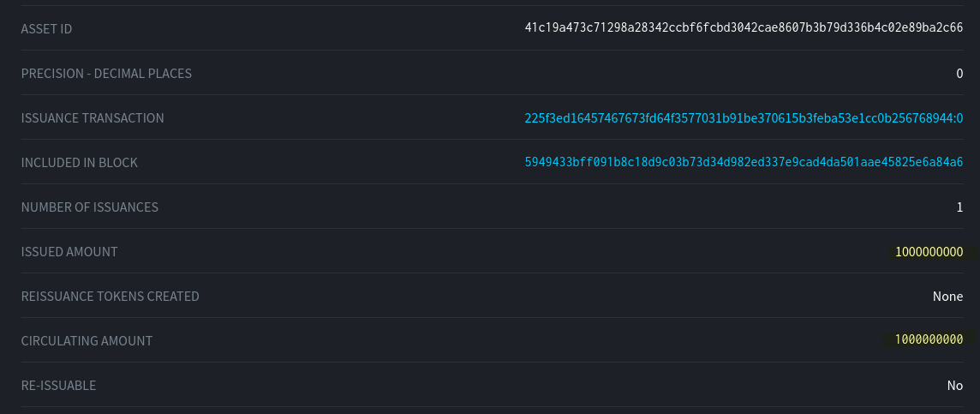
Task: Click the highlighted issued amount value
Action: point(929,252)
